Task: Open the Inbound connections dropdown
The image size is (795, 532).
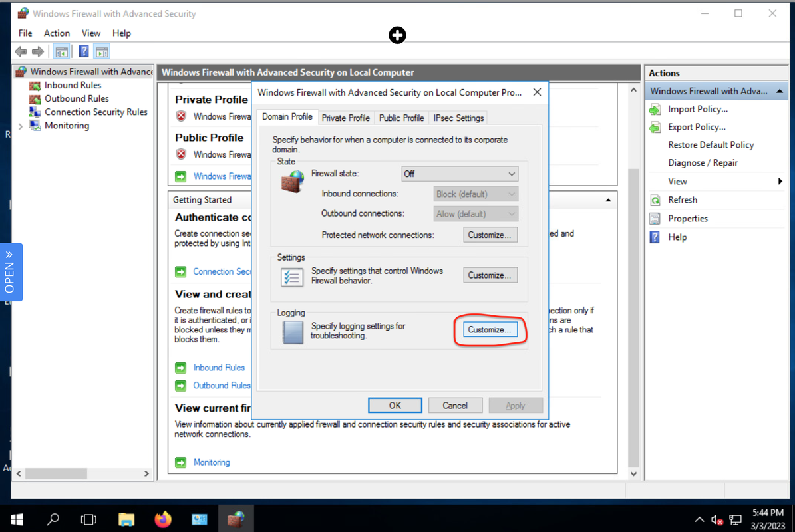Action: point(476,194)
